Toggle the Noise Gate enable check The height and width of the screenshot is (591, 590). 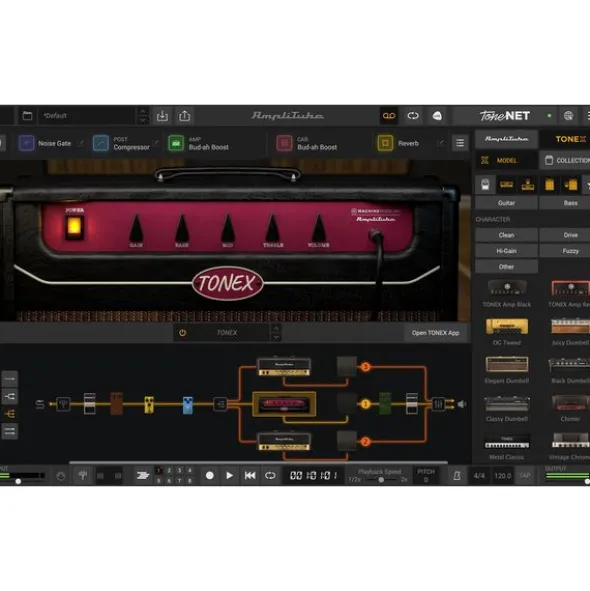(81, 143)
